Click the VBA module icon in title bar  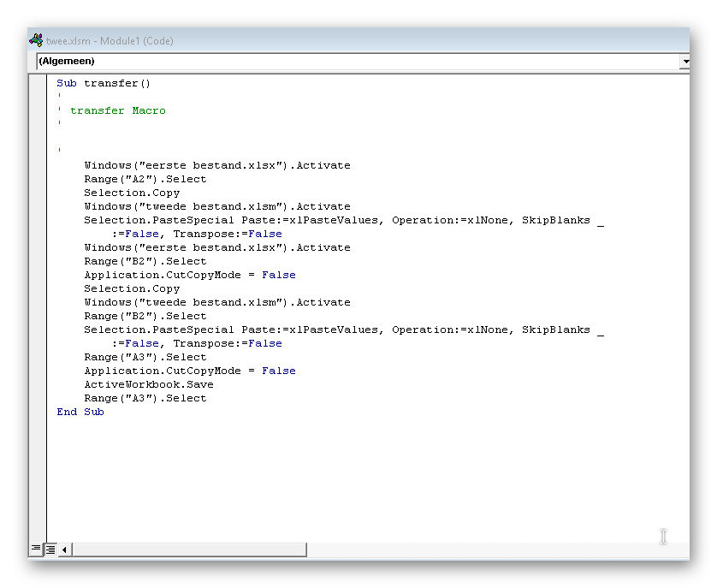(36, 40)
